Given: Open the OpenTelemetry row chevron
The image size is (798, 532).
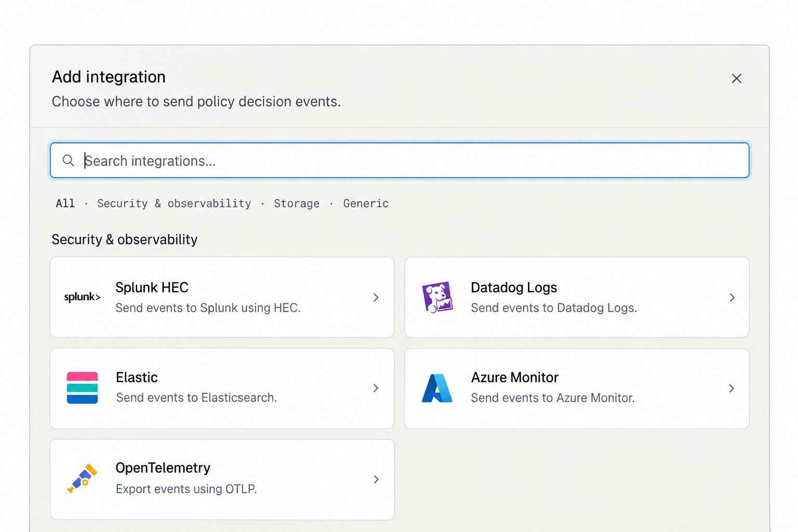Looking at the screenshot, I should click(x=376, y=479).
